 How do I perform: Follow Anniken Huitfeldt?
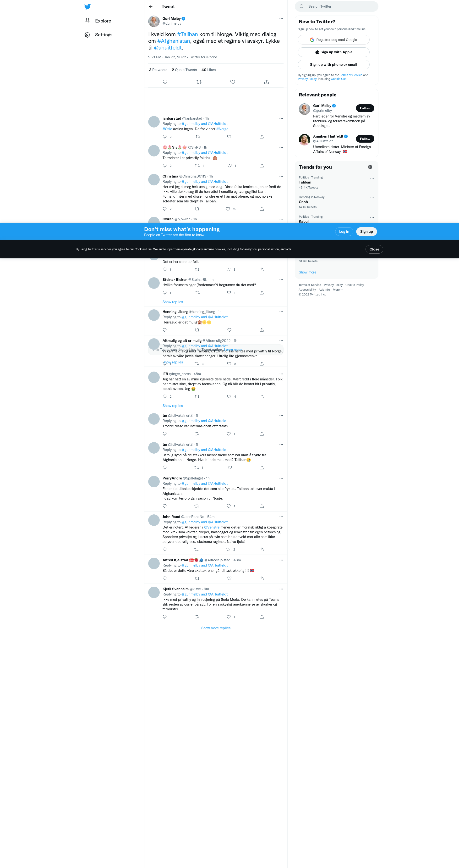[365, 139]
